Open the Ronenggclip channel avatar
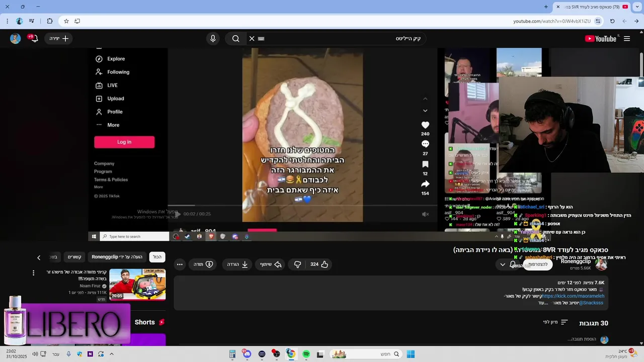Screen dimensions: 644x362 point(601,264)
